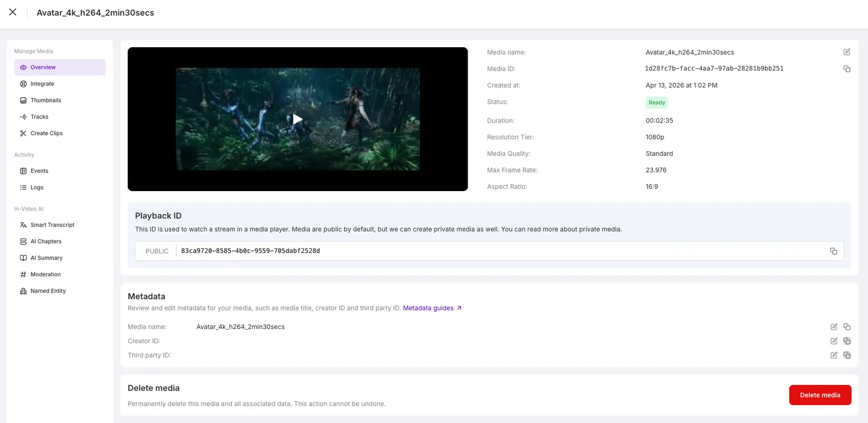This screenshot has height=423, width=868.
Task: Click the Delete media button
Action: click(820, 395)
